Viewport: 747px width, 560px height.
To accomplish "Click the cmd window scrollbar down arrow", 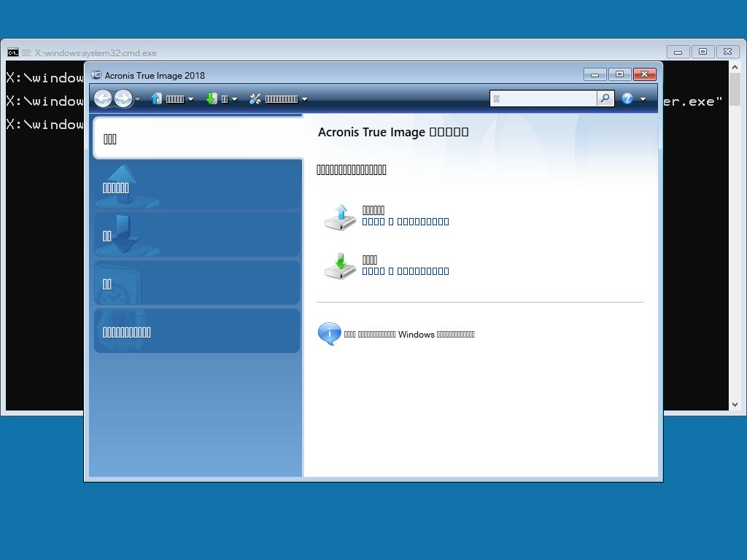I will [x=735, y=404].
